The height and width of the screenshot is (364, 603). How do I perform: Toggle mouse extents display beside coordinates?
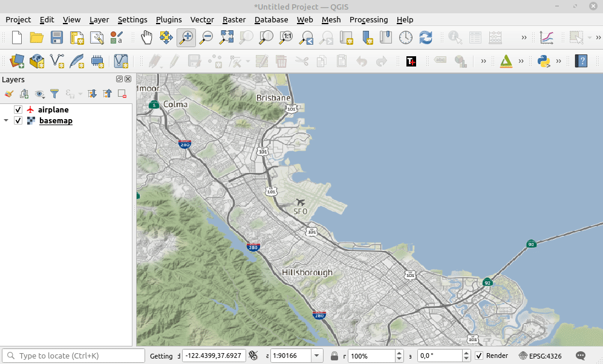click(253, 356)
